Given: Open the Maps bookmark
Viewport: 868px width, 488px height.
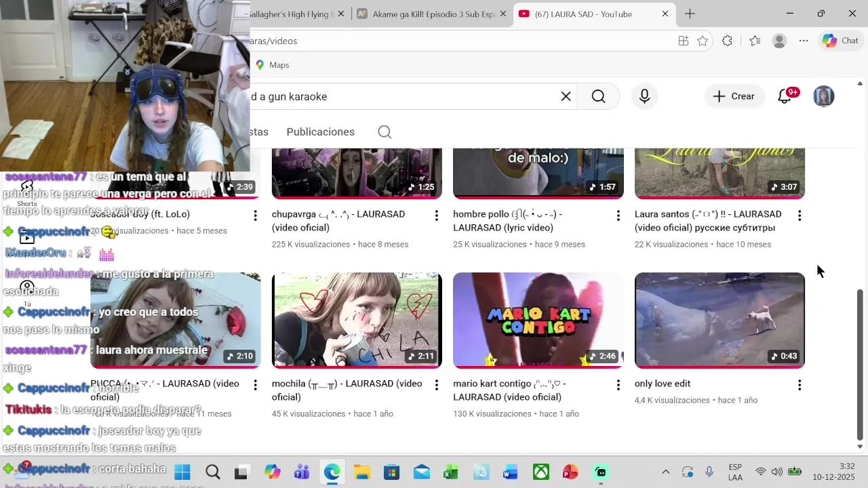Looking at the screenshot, I should 273,65.
